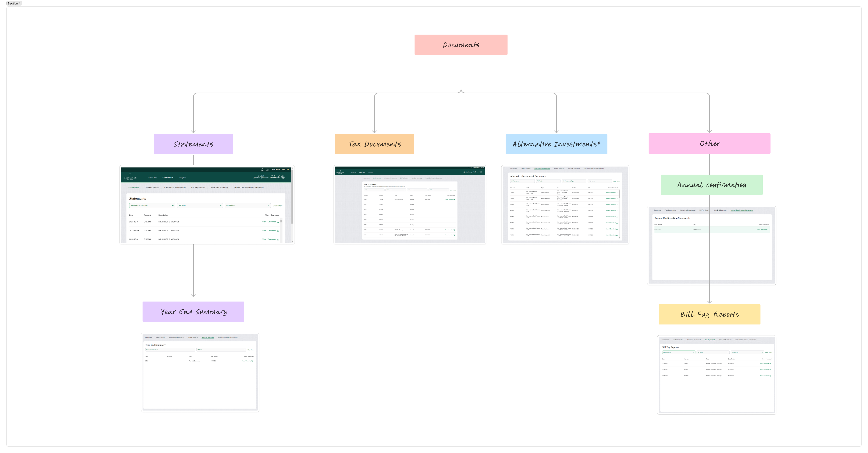This screenshot has height=453, width=868.
Task: Click the Bessemer Trust logo in Tax Documents mockup
Action: click(x=340, y=172)
